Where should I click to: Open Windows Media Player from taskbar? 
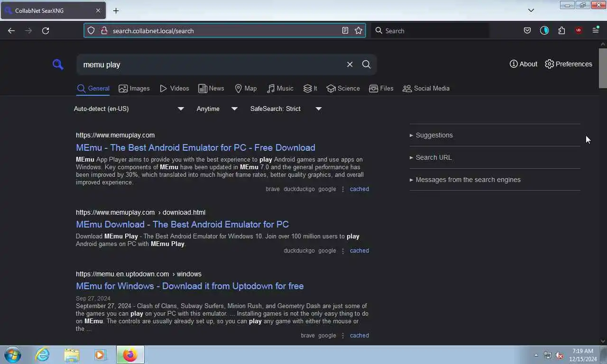click(x=100, y=355)
